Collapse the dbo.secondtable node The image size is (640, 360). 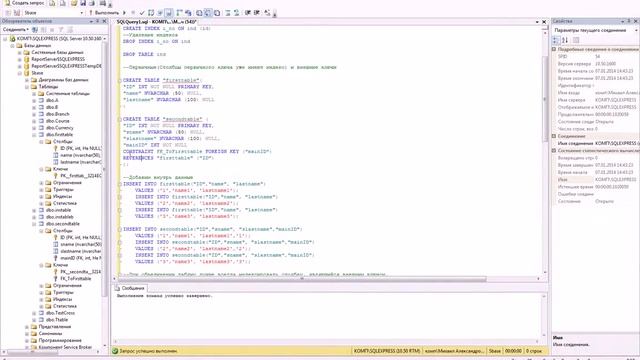pyautogui.click(x=34, y=224)
